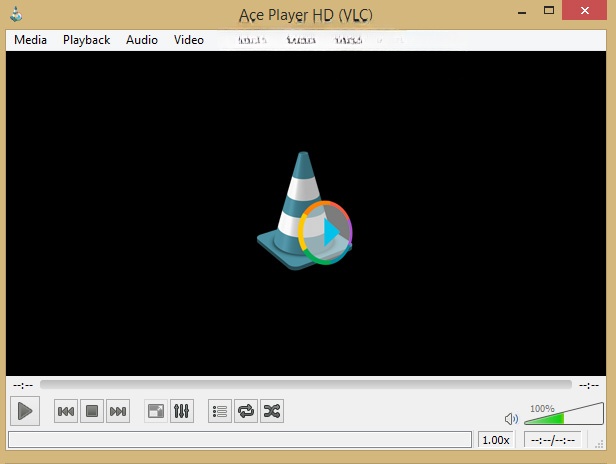
Task: Close the Ace Player HD window
Action: (x=585, y=11)
